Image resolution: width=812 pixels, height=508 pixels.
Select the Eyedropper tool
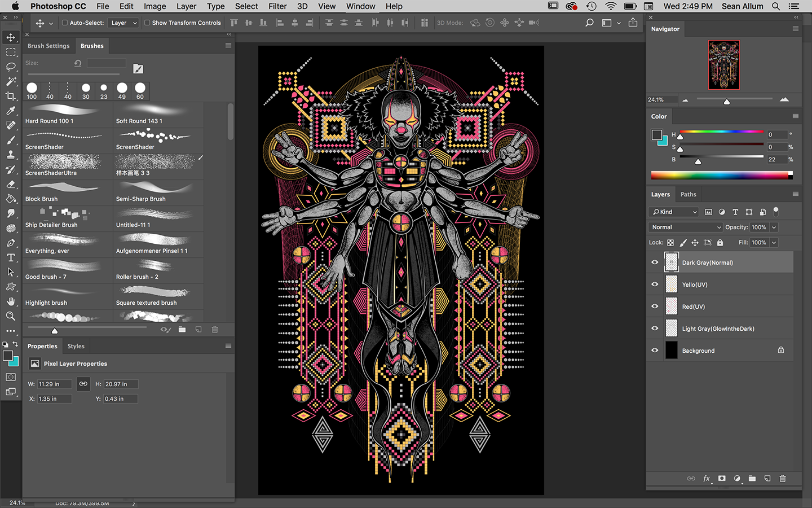point(11,111)
